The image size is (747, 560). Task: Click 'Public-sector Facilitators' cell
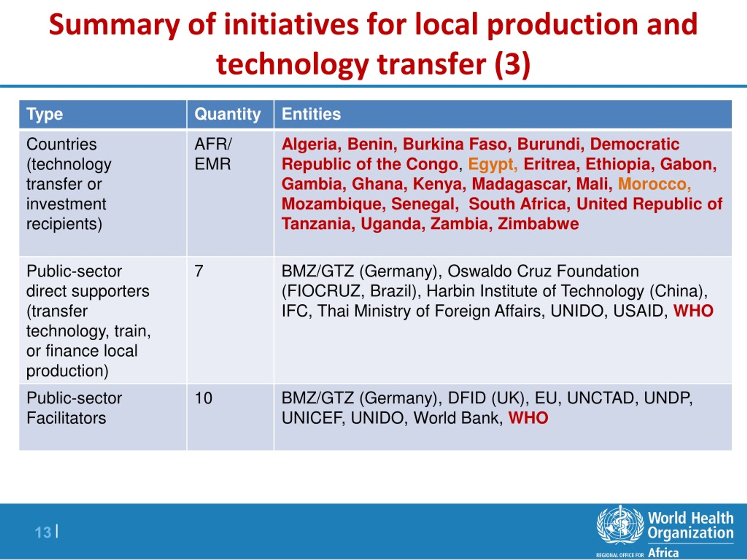click(103, 417)
